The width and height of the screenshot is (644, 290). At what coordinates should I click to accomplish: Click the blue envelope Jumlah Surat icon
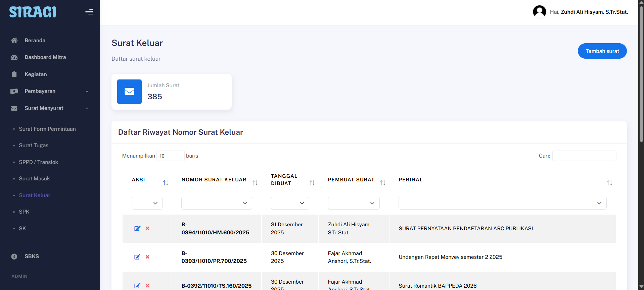tap(129, 92)
